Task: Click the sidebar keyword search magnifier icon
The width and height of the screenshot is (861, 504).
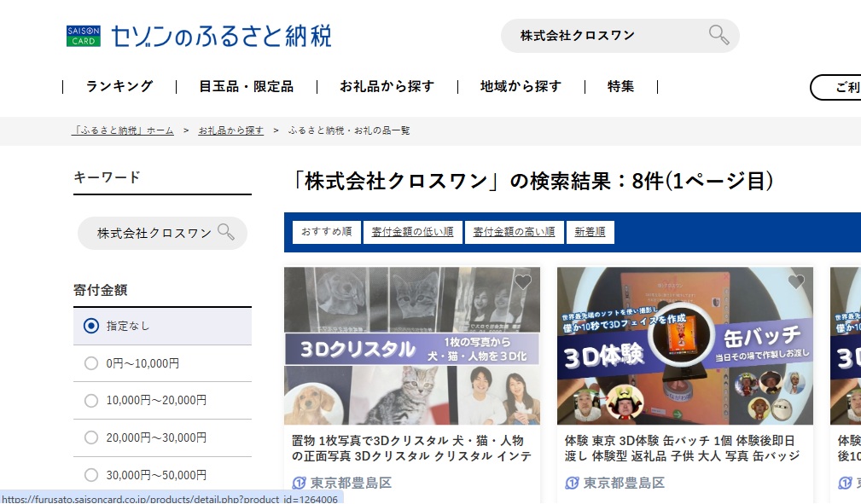Action: (x=226, y=232)
